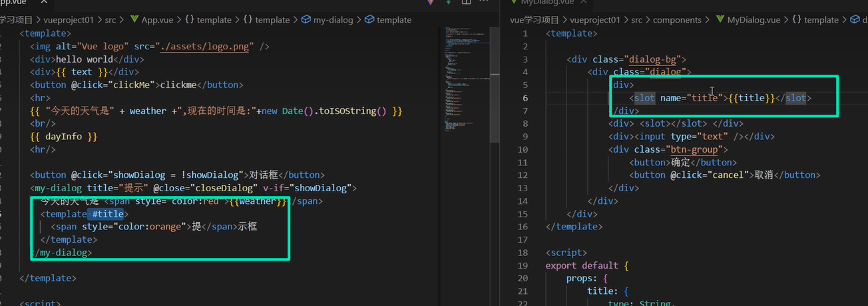The image size is (868, 306).
Task: Click line number 6 in MyDialog.vue
Action: pos(525,98)
